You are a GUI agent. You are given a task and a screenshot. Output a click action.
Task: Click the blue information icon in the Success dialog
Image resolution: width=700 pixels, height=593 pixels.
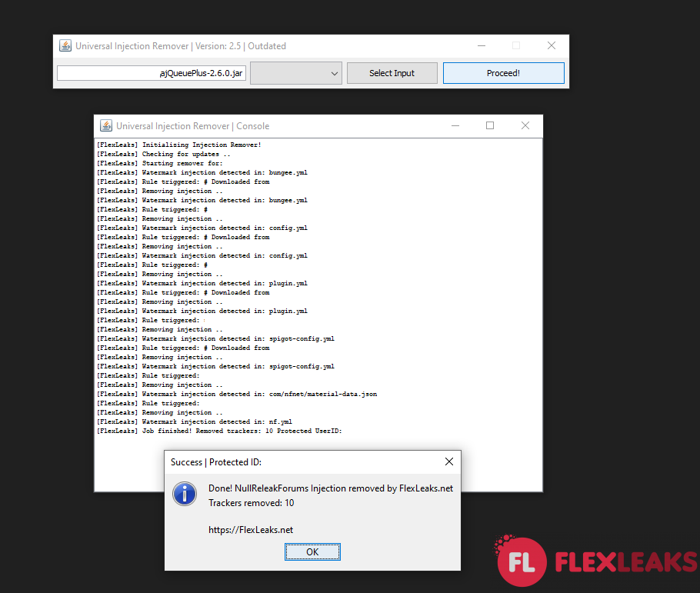[185, 494]
